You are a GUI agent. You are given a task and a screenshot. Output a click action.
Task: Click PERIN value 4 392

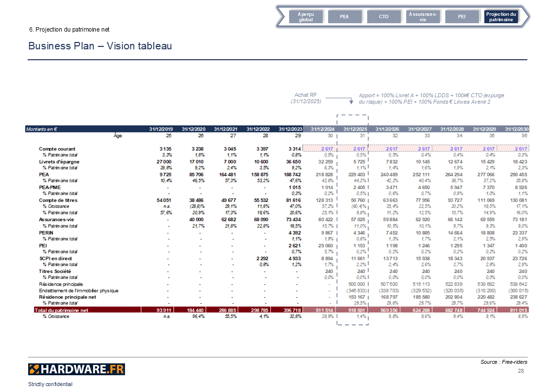(295, 233)
